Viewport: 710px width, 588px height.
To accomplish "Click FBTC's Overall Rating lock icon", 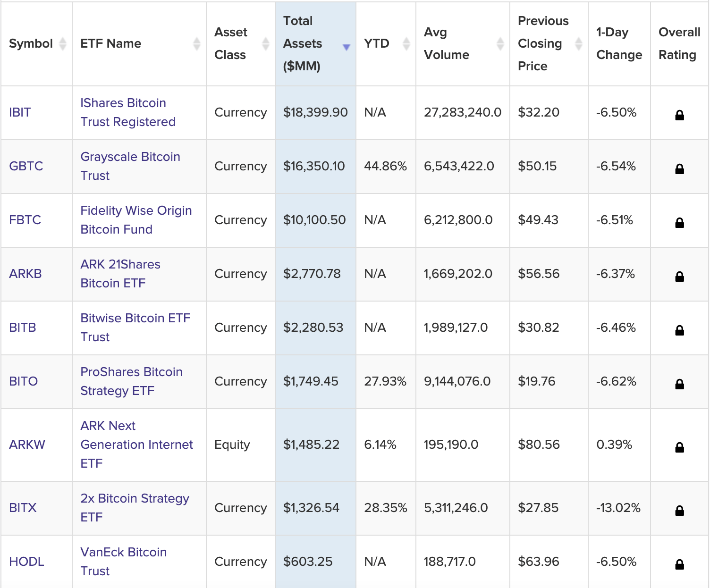I will pyautogui.click(x=679, y=220).
